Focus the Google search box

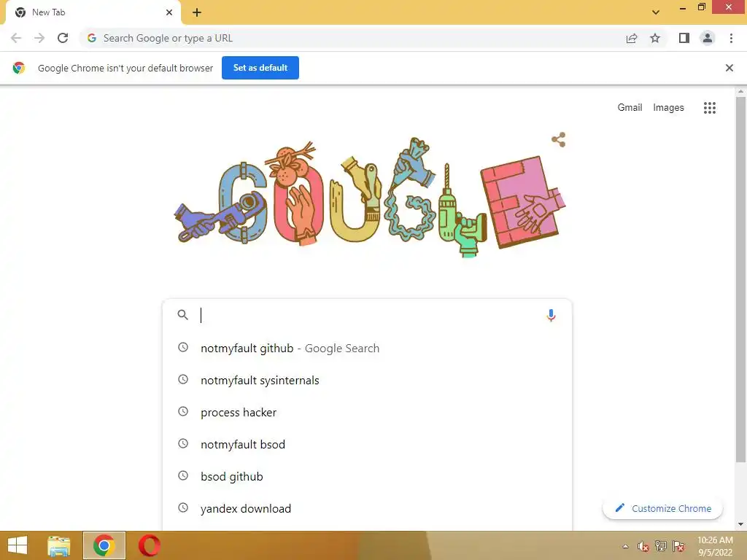367,315
